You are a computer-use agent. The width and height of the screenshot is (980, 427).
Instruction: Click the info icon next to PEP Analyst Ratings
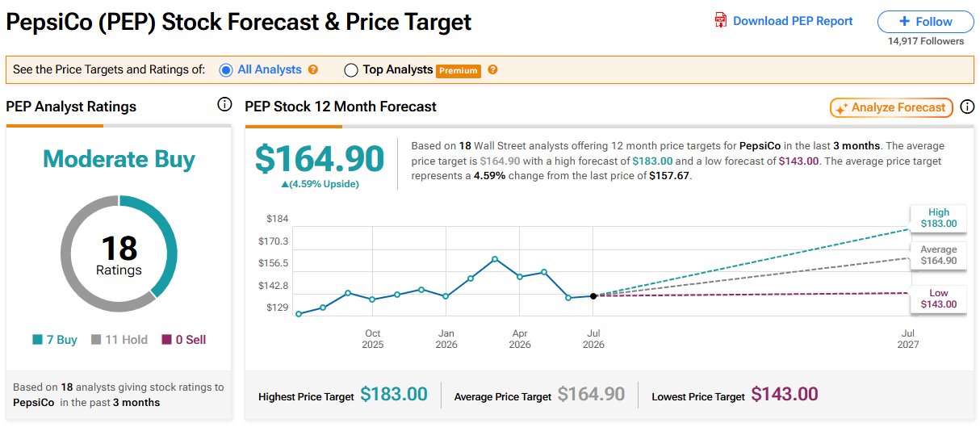[x=224, y=106]
